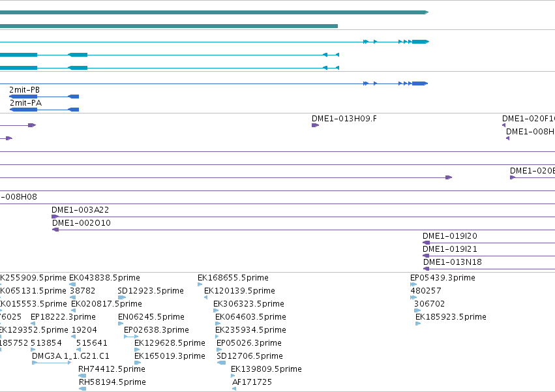Select the 2mit-PB blue transcript glyph
Screen dimensions: 555x392
click(x=44, y=97)
